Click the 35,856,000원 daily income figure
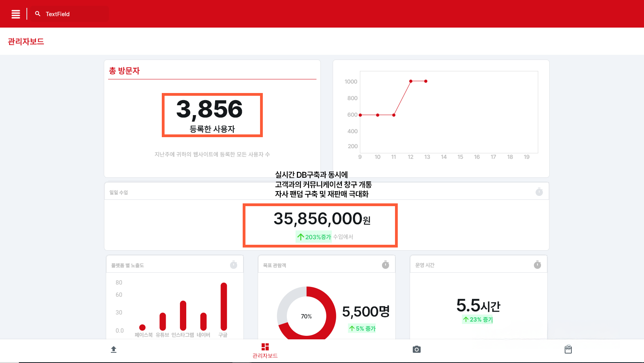The height and width of the screenshot is (363, 644). (322, 219)
